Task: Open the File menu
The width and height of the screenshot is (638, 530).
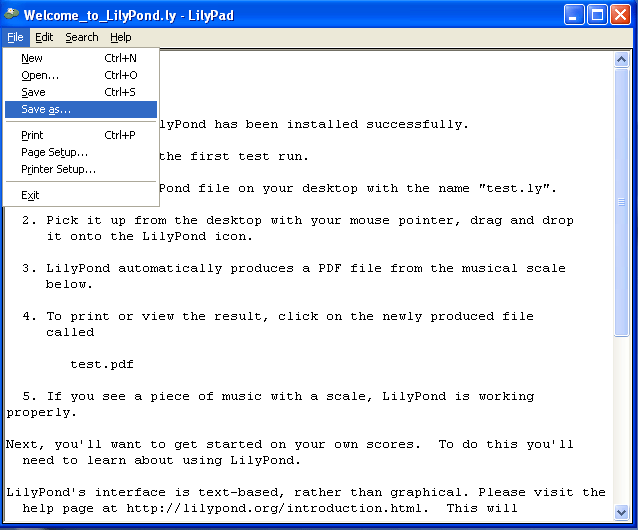Action: pos(15,37)
